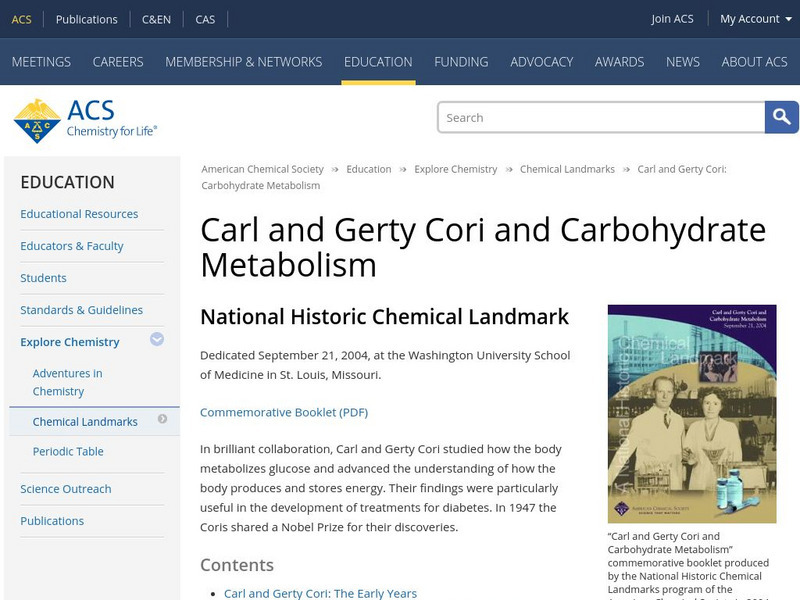
Task: Click American Chemical Society in breadcrumbs
Action: pyautogui.click(x=262, y=168)
